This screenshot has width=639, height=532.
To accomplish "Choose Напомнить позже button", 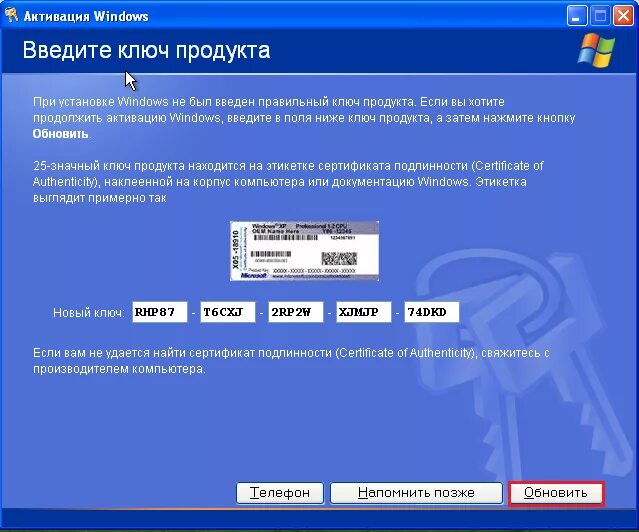I will pos(416,493).
